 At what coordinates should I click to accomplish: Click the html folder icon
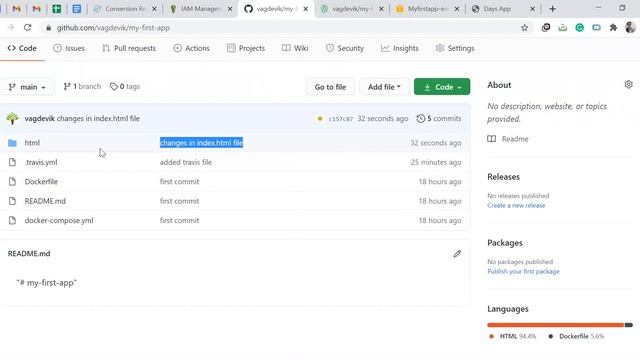coord(12,143)
